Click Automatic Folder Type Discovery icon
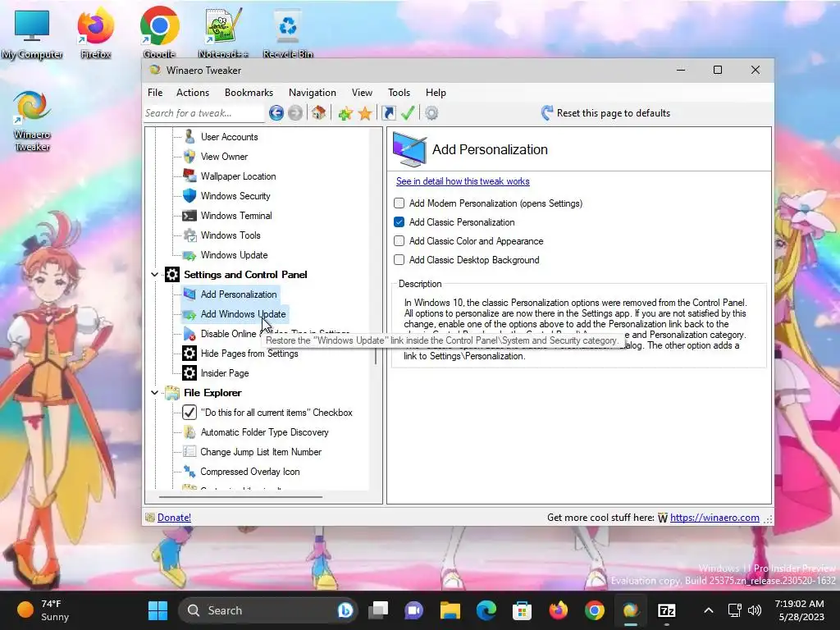This screenshot has width=840, height=630. [x=189, y=431]
